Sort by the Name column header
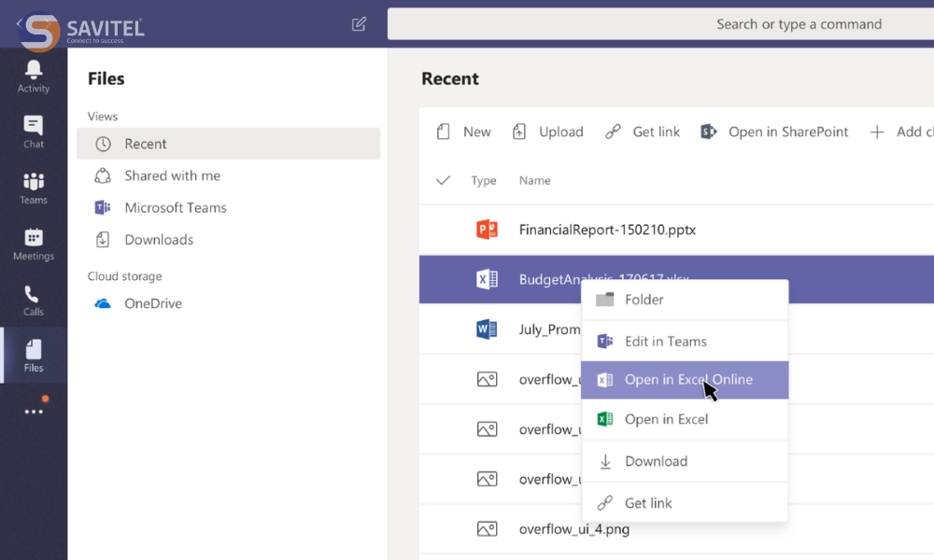Viewport: 934px width, 560px height. [x=534, y=180]
